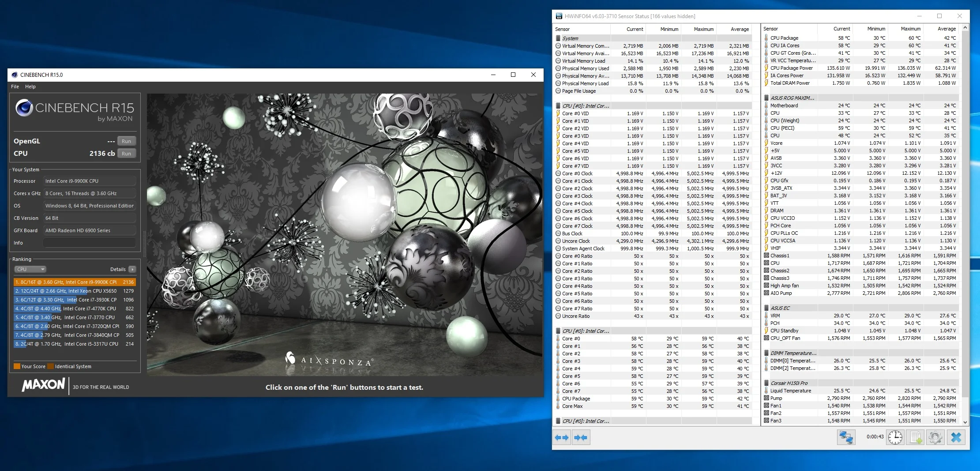Open HWiNFO sensor settings gear icon
The image size is (980, 471).
(935, 437)
